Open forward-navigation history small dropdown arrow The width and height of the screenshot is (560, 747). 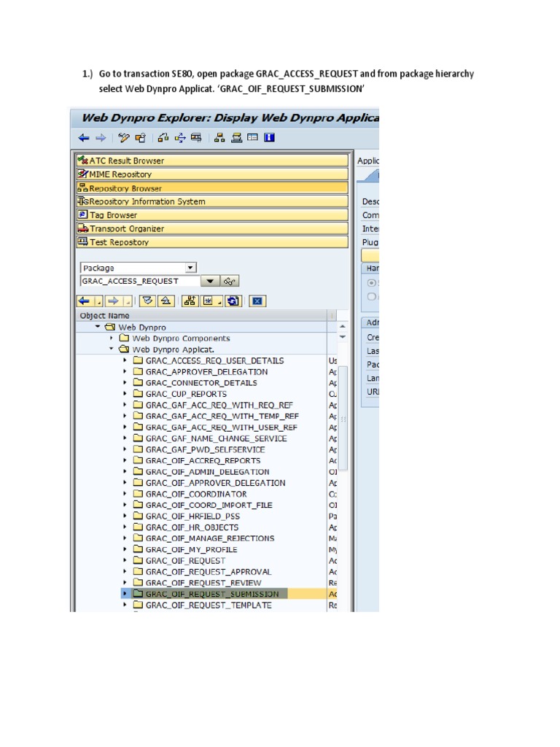click(x=128, y=301)
